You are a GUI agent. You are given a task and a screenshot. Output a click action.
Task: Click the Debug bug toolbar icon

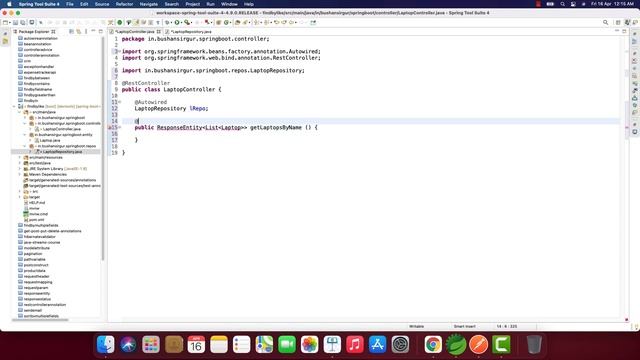click(x=167, y=22)
